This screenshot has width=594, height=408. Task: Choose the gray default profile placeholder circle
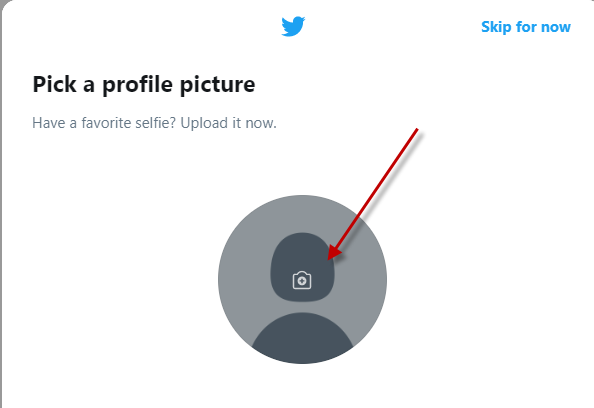click(302, 280)
